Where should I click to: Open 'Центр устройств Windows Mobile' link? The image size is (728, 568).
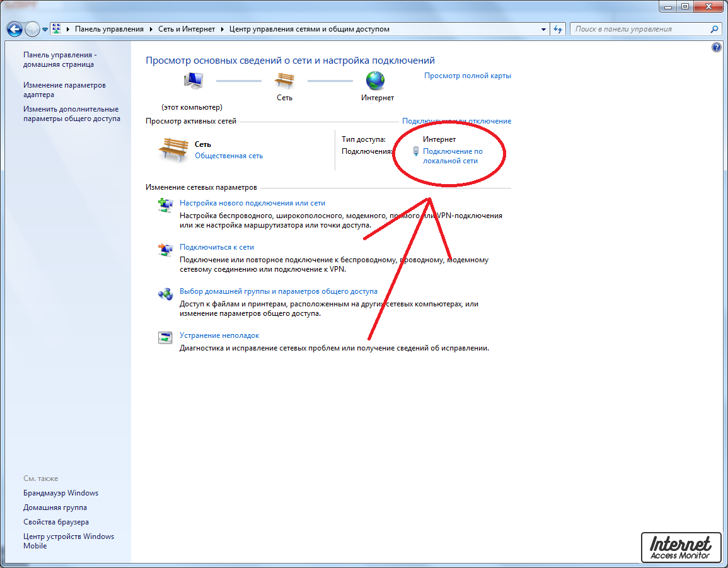[69, 541]
